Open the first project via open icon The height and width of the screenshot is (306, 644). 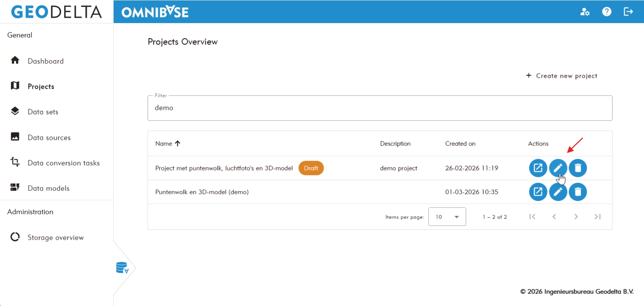538,168
